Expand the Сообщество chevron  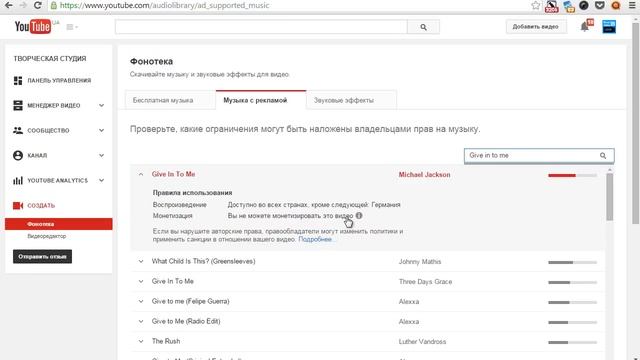coord(101,130)
